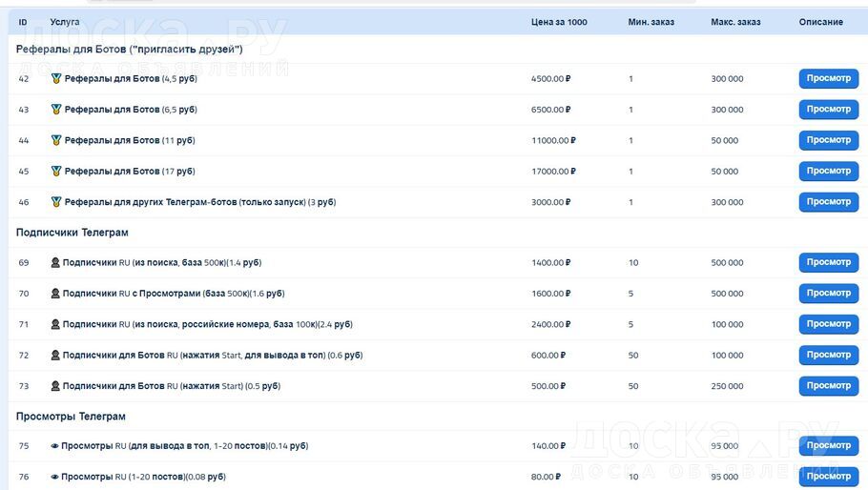Click the ID column header
Viewport: 868px width, 490px height.
pos(23,22)
